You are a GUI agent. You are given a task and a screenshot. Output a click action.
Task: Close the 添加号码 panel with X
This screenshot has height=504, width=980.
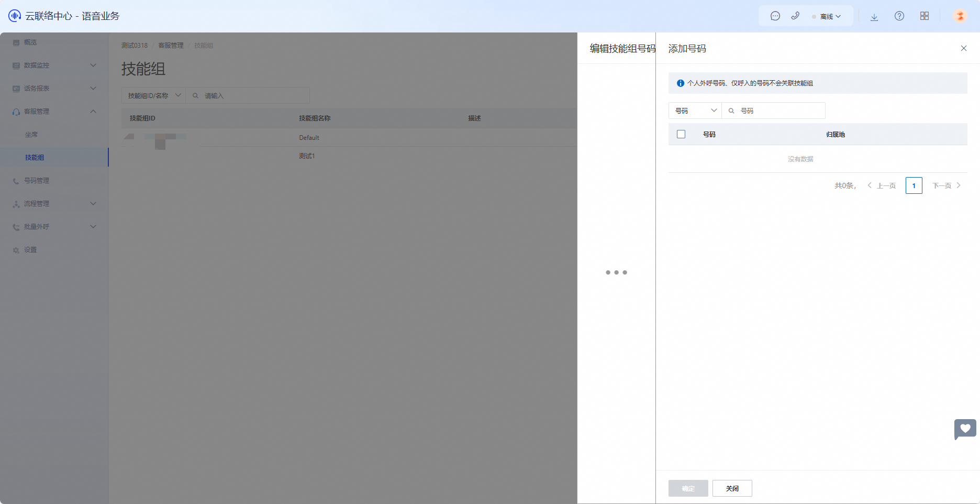[964, 48]
